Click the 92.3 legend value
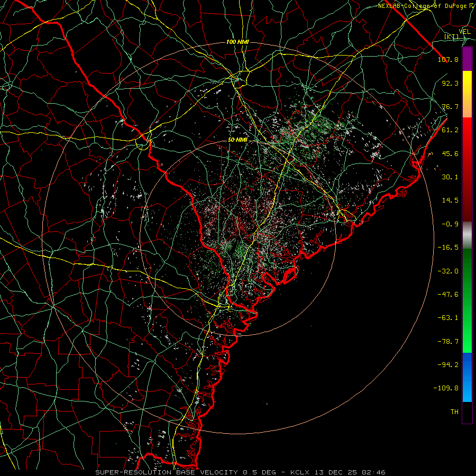This screenshot has width=476, height=476. coord(450,83)
